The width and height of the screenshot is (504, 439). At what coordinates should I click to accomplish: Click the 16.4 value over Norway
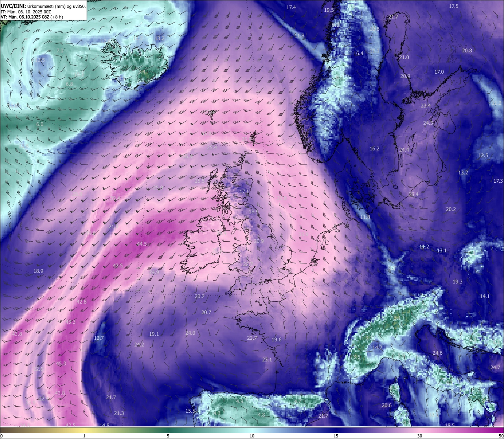pyautogui.click(x=358, y=53)
